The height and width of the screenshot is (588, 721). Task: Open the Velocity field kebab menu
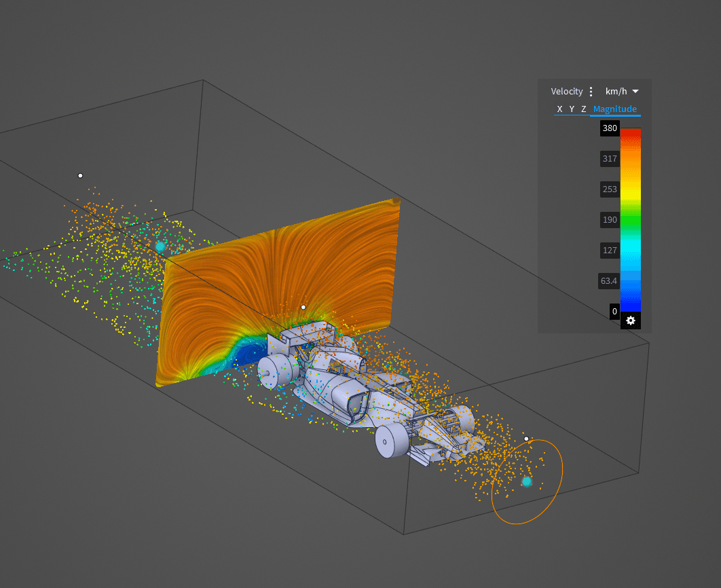click(x=591, y=91)
